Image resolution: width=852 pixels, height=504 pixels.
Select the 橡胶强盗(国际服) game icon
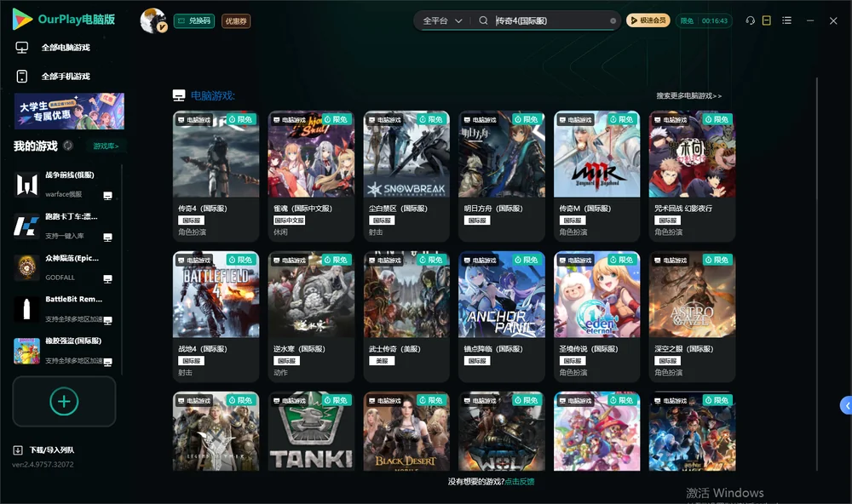(26, 351)
